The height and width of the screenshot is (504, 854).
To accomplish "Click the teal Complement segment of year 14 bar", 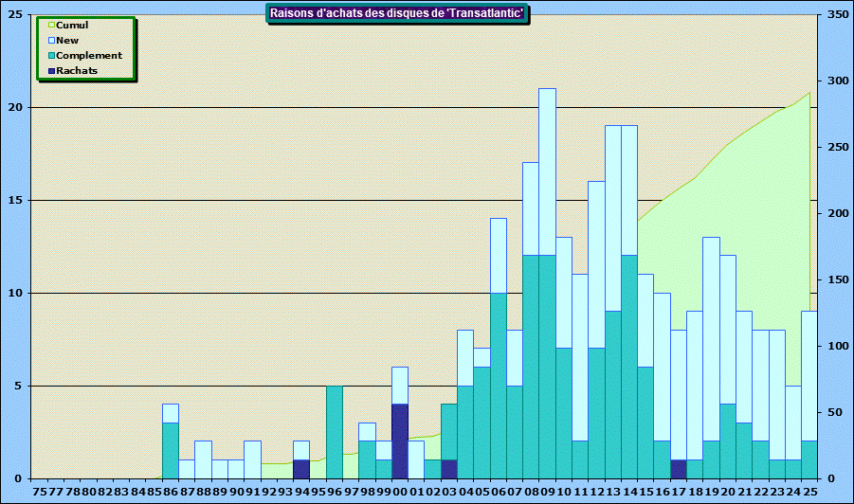I will 629,367.
